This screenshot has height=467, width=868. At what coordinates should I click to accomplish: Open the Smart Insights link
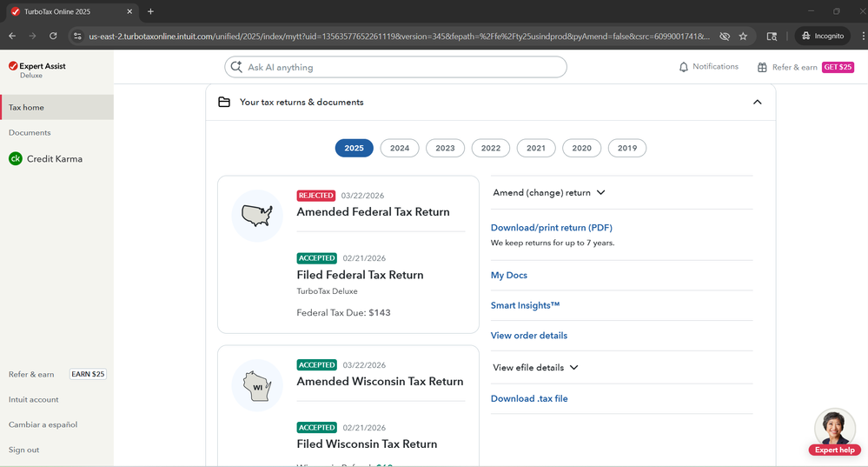click(x=525, y=305)
